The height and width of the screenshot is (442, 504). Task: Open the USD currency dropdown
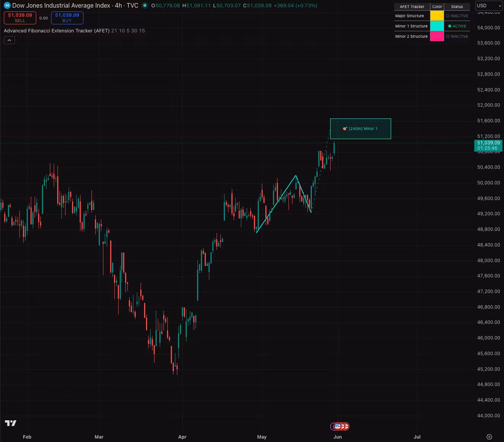point(489,6)
